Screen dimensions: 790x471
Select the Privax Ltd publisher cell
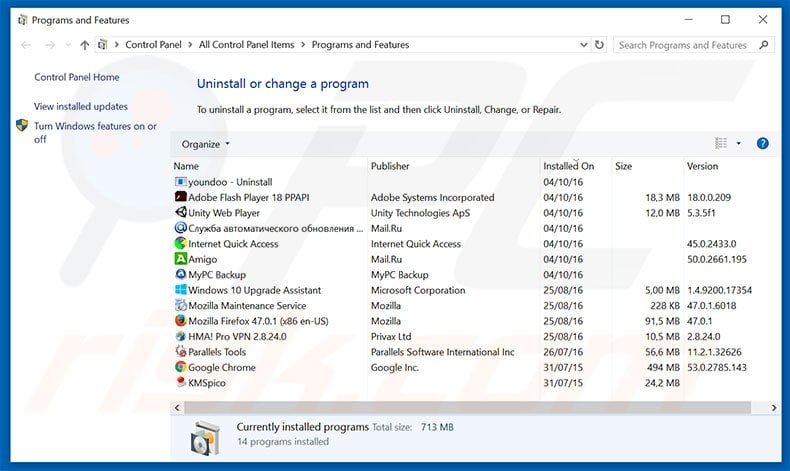[x=391, y=337]
